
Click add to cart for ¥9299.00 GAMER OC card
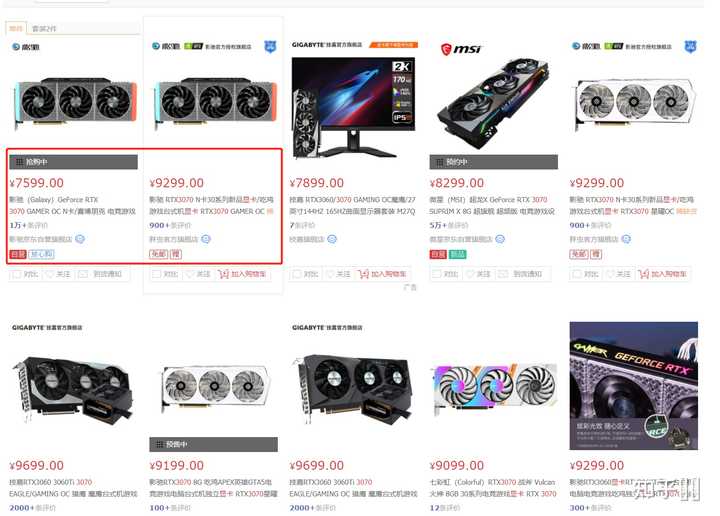(x=242, y=274)
